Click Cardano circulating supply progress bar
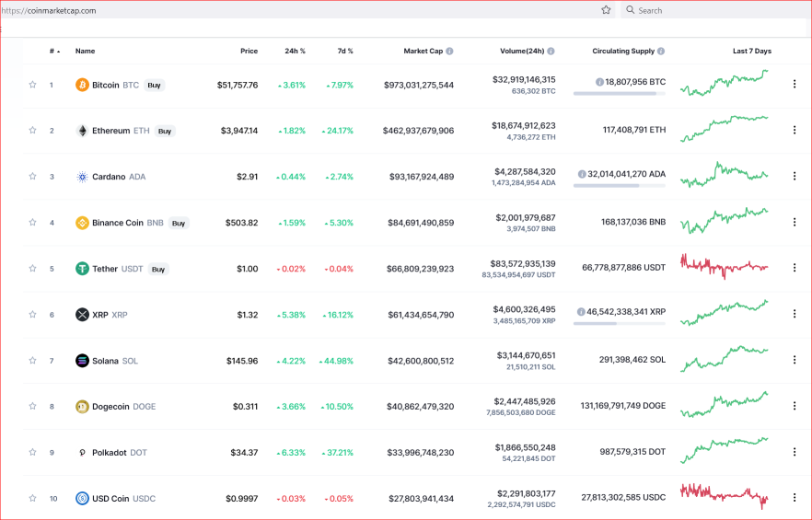The width and height of the screenshot is (812, 520). pos(620,185)
